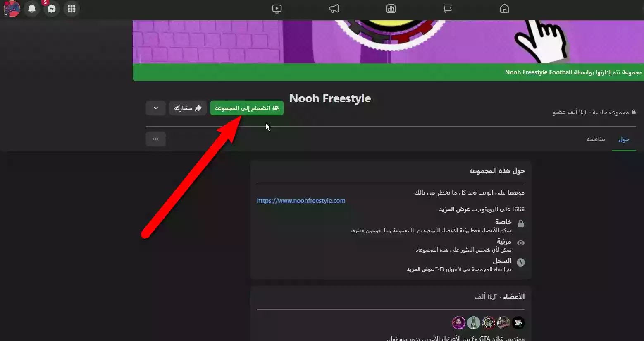The width and height of the screenshot is (644, 341).
Task: Open the Facebook Home icon
Action: 504,9
